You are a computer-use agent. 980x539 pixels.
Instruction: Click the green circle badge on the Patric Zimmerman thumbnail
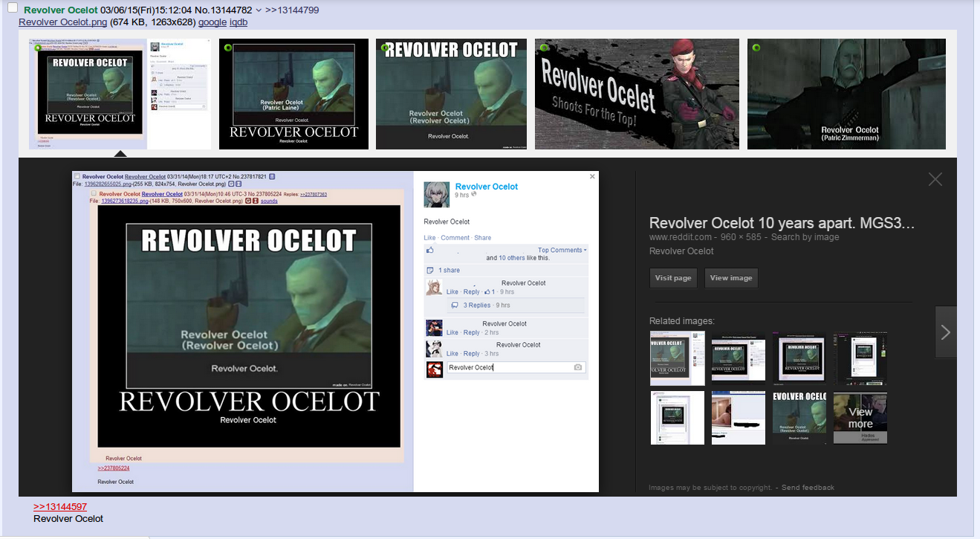click(x=756, y=47)
